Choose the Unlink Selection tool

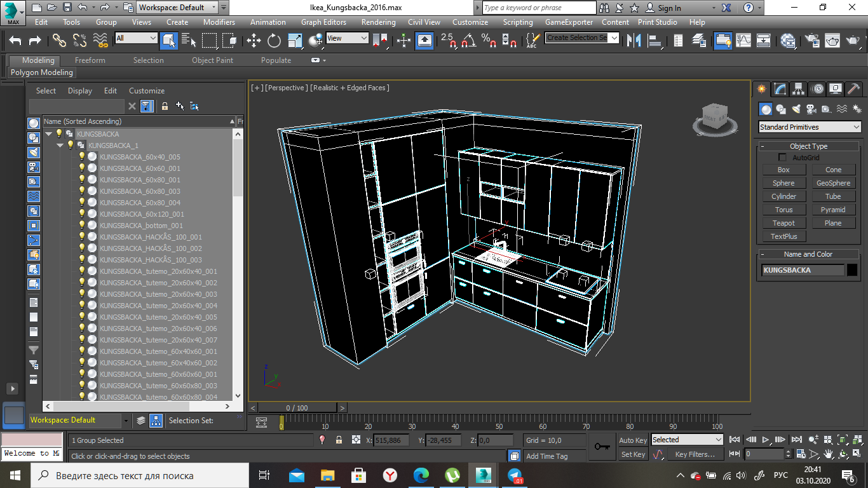(79, 41)
